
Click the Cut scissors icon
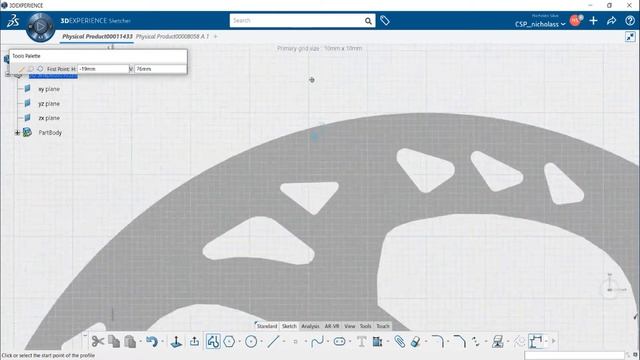[98, 341]
